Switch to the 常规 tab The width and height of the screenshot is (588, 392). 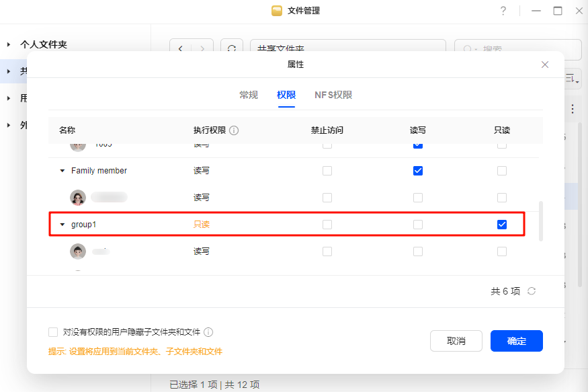click(249, 95)
